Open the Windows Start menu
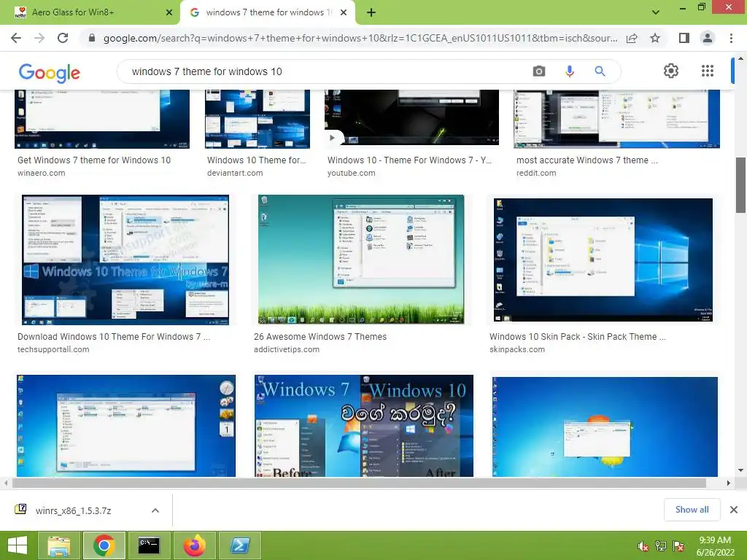The width and height of the screenshot is (747, 560). pos(18,545)
